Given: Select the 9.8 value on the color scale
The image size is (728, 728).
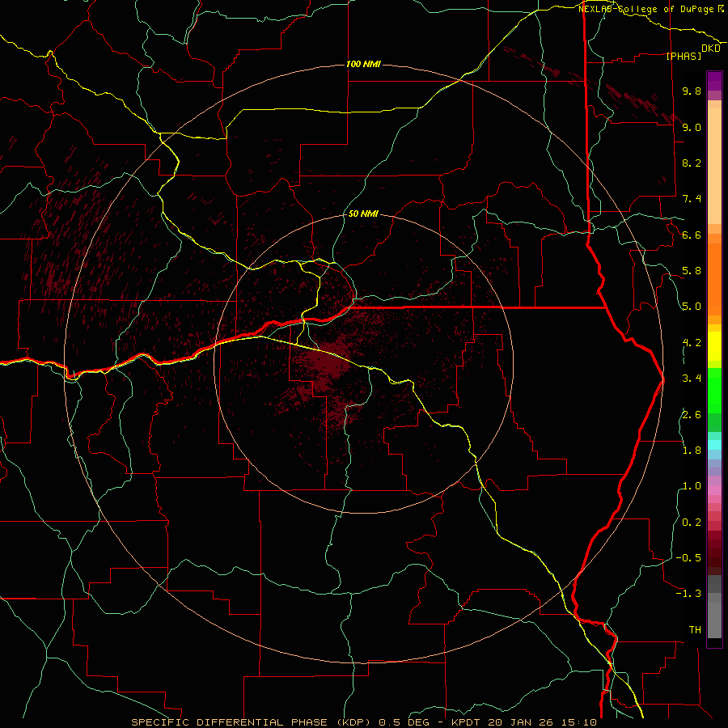Looking at the screenshot, I should [x=692, y=91].
